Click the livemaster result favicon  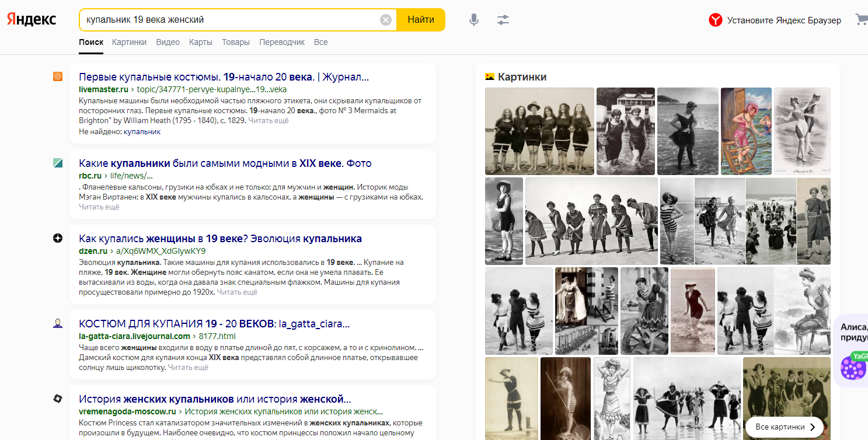coord(58,76)
